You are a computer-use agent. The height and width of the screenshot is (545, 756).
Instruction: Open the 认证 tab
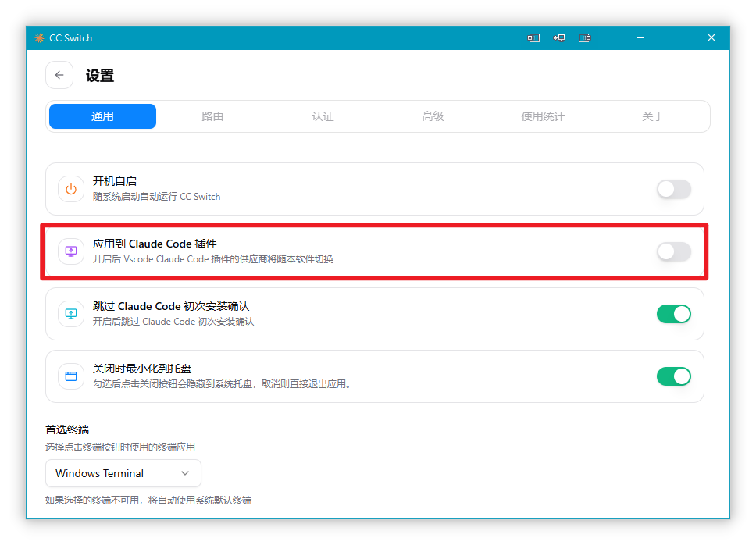tap(323, 116)
